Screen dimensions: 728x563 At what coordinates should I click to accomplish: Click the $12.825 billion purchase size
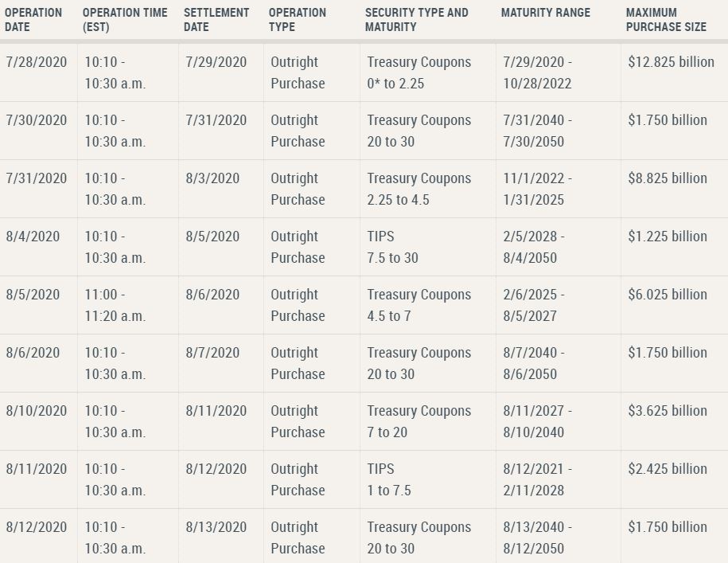(x=671, y=62)
